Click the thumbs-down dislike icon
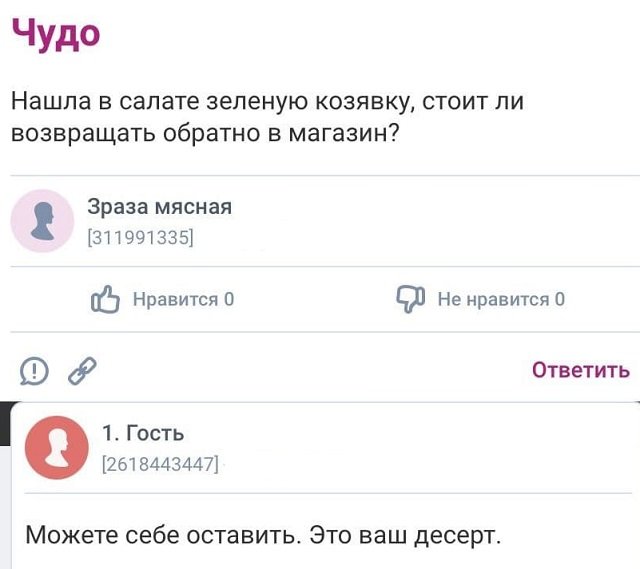 pyautogui.click(x=411, y=299)
